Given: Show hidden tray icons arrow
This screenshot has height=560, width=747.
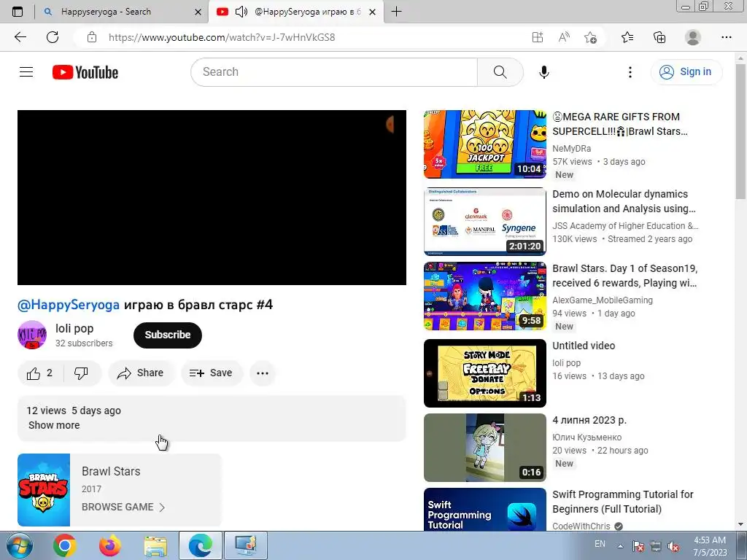Looking at the screenshot, I should pos(620,546).
